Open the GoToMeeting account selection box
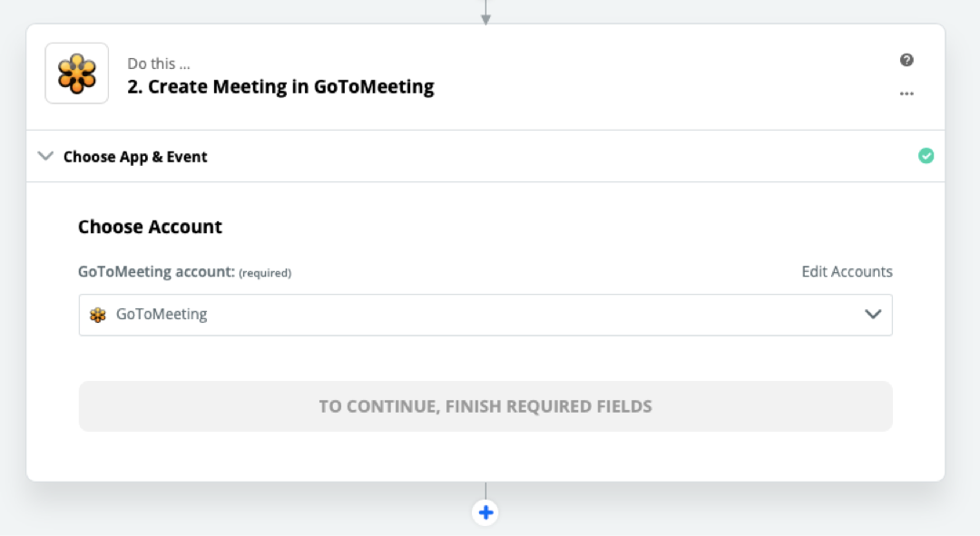The image size is (980, 536). click(x=485, y=315)
